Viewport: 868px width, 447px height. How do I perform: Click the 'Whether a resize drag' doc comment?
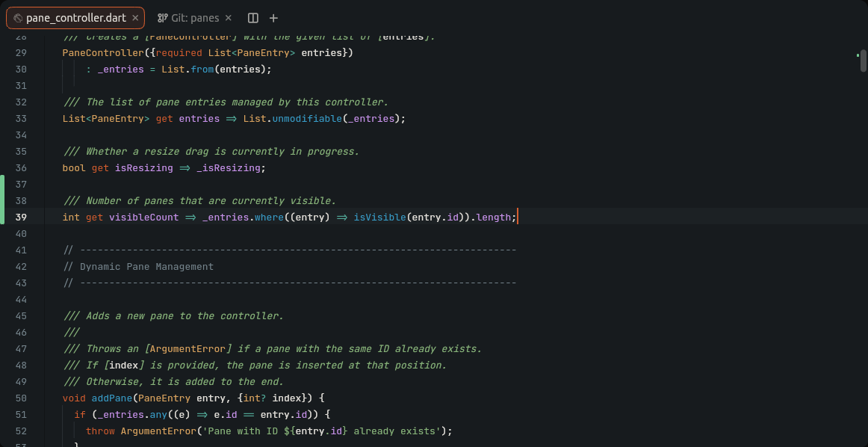tap(211, 151)
